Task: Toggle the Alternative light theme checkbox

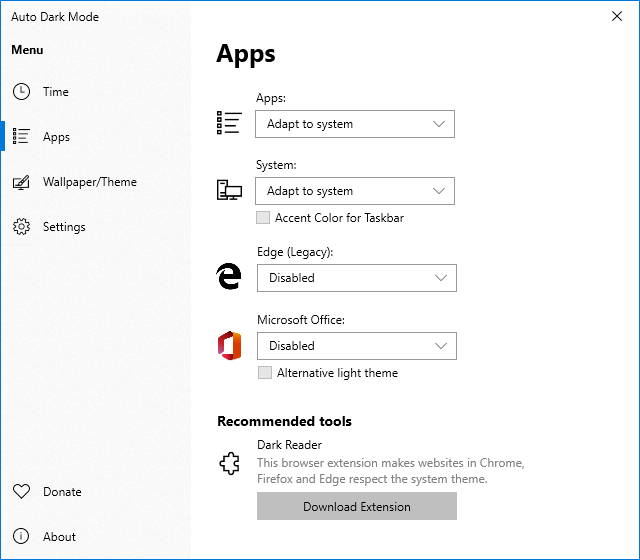Action: coord(265,373)
